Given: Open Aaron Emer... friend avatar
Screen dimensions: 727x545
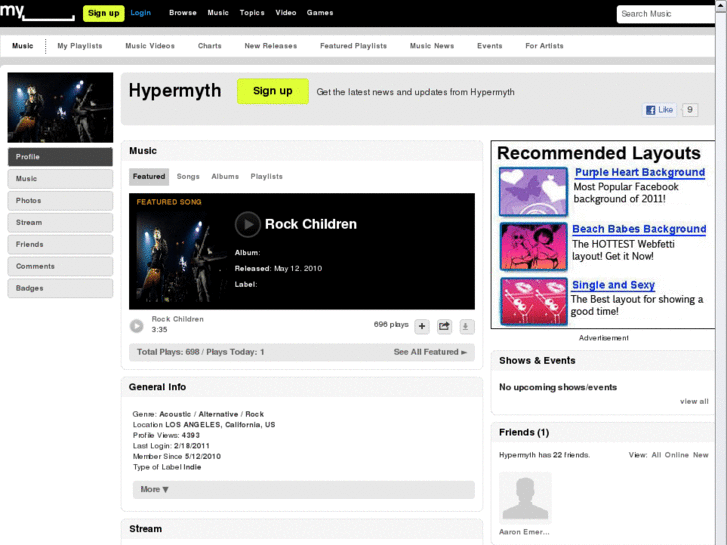Looking at the screenshot, I should tap(525, 498).
